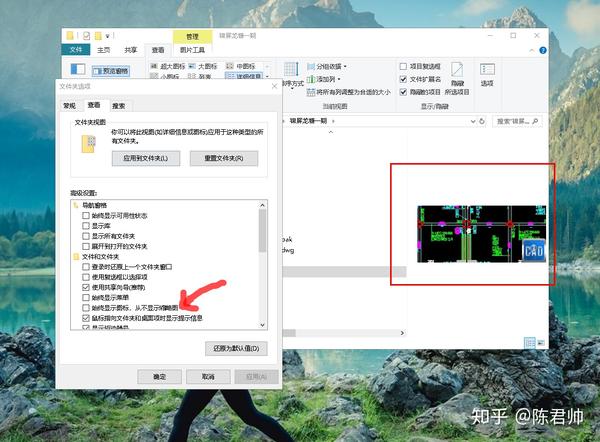This screenshot has height=442, width=600.
Task: Select 大图标 large icons layout
Action: click(x=203, y=66)
